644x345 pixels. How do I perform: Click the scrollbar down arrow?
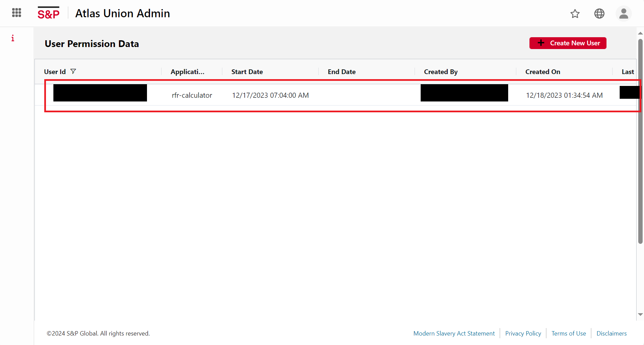point(640,315)
